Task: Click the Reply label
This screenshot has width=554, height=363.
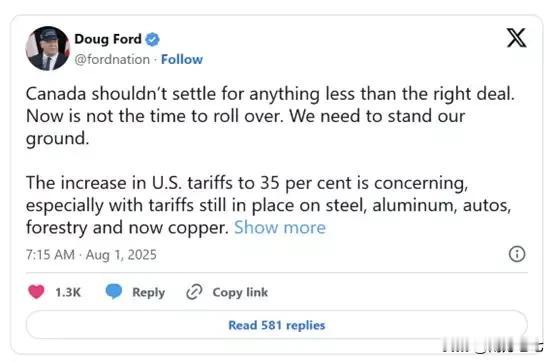Action: [x=148, y=293]
